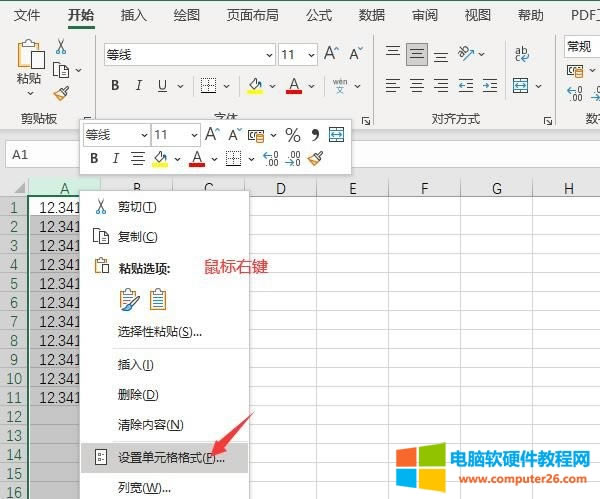This screenshot has width=600, height=499.
Task: Toggle Bold in the ribbon font group
Action: pyautogui.click(x=115, y=86)
